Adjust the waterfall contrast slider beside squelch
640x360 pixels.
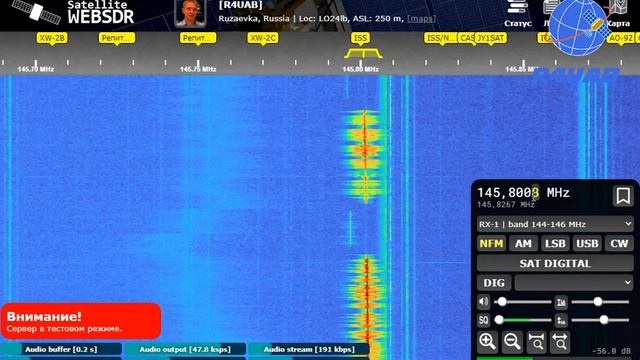click(600, 320)
